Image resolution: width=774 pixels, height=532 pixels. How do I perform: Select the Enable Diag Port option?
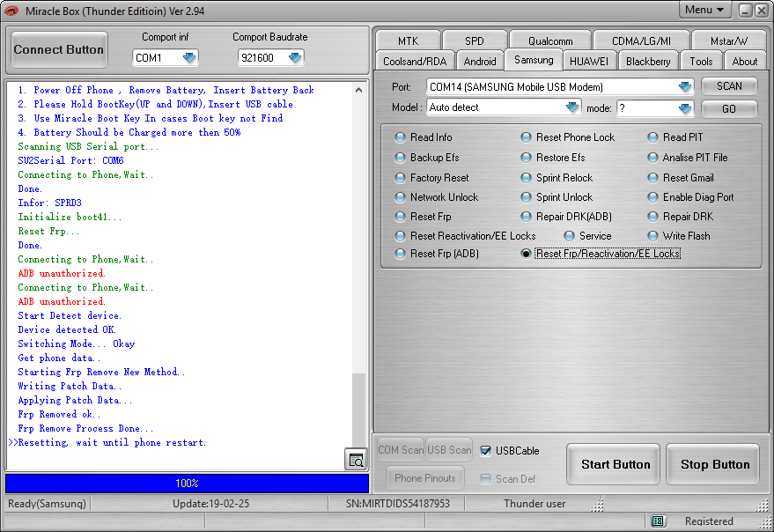652,197
